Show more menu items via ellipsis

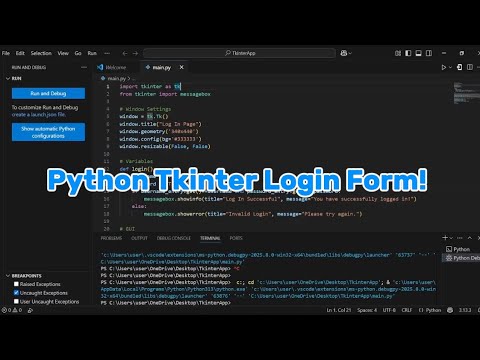(x=107, y=53)
